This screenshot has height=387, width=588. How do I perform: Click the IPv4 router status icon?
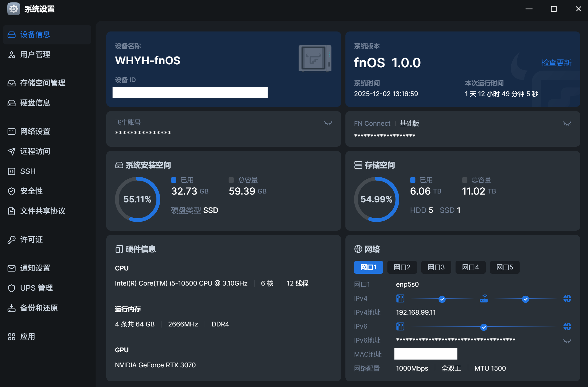[484, 298]
